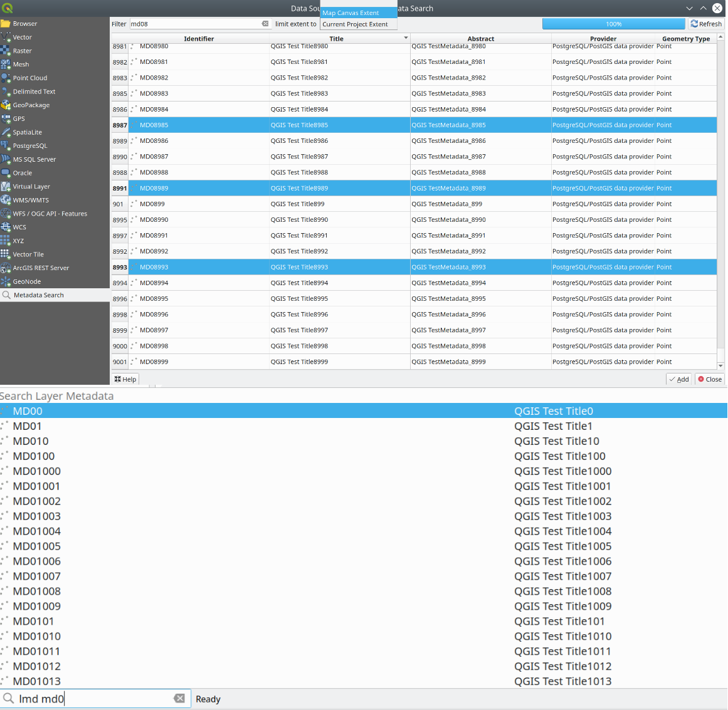
Task: Select the GeoPackage source icon
Action: tap(6, 105)
